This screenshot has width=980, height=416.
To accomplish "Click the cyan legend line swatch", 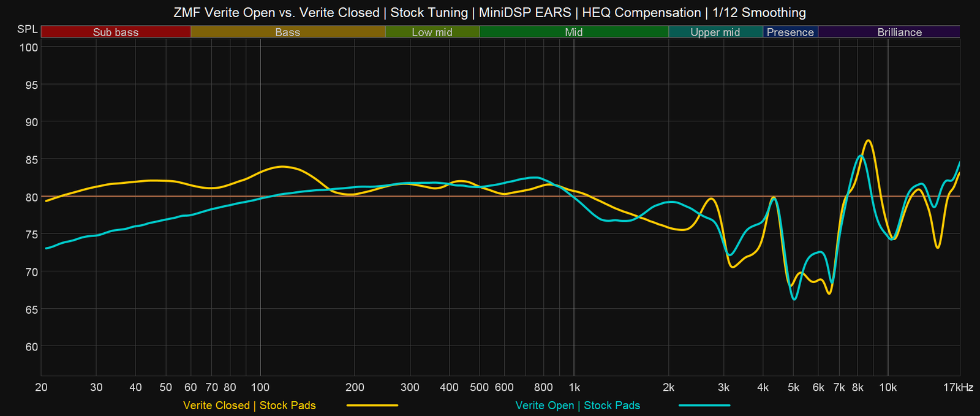I will click(704, 406).
